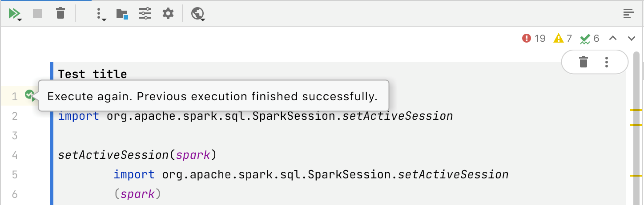Click the yellow warning indicator showing 7
The width and height of the screenshot is (644, 205).
(x=563, y=39)
